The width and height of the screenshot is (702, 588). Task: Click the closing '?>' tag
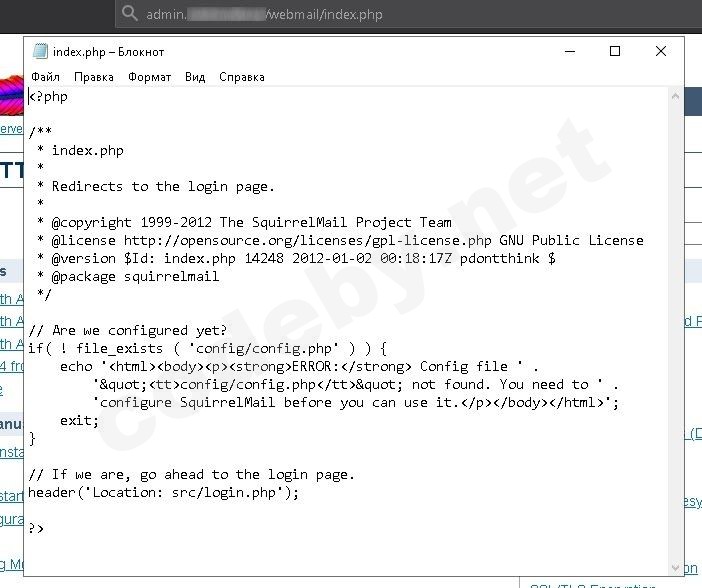point(36,528)
